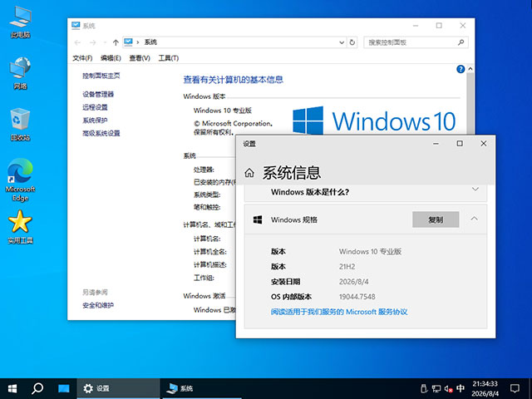Go up one level in 系统 window
The width and height of the screenshot is (532, 399).
click(116, 42)
